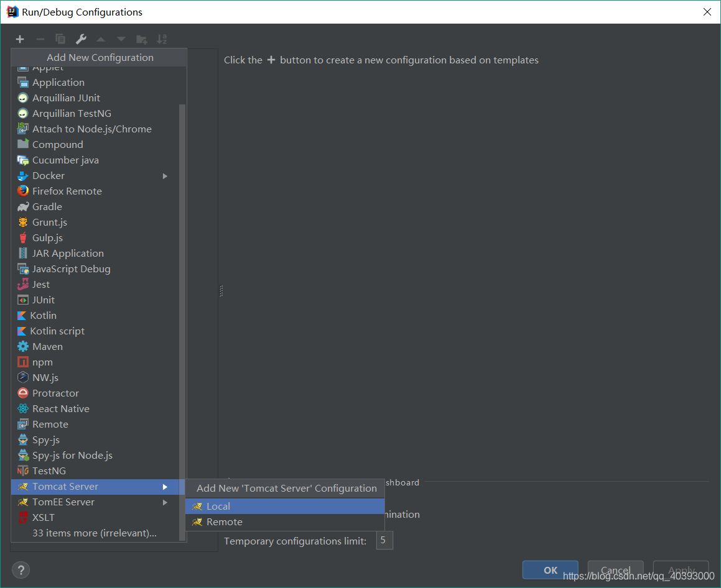The height and width of the screenshot is (588, 721).
Task: Open wrench Edit Templates icon
Action: coord(81,40)
